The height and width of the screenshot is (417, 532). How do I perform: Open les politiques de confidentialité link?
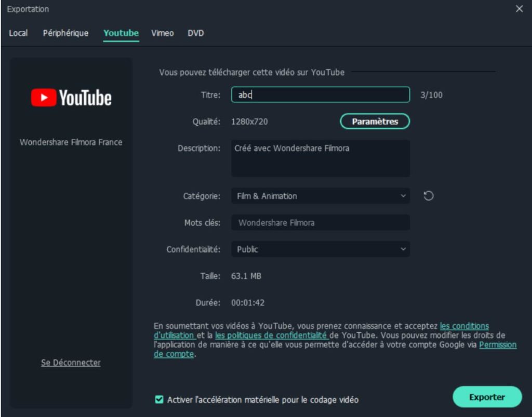271,335
